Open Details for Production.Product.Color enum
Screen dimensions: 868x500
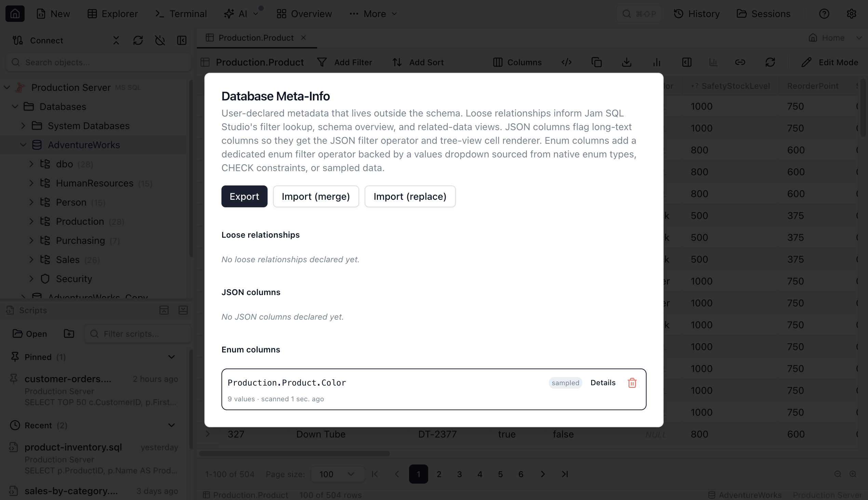pyautogui.click(x=603, y=383)
